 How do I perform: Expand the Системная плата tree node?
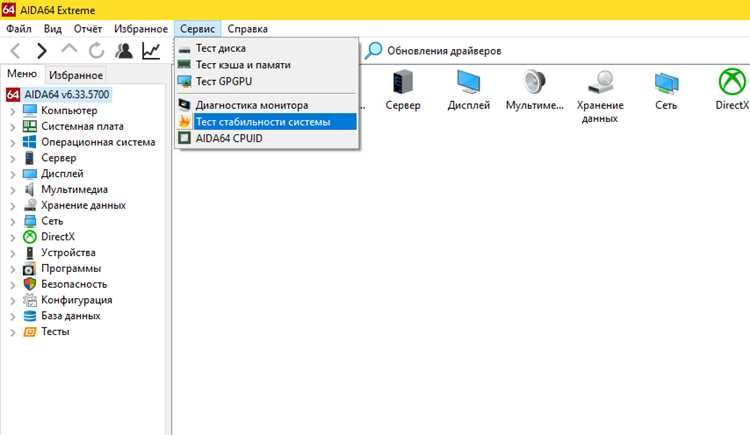tap(13, 127)
